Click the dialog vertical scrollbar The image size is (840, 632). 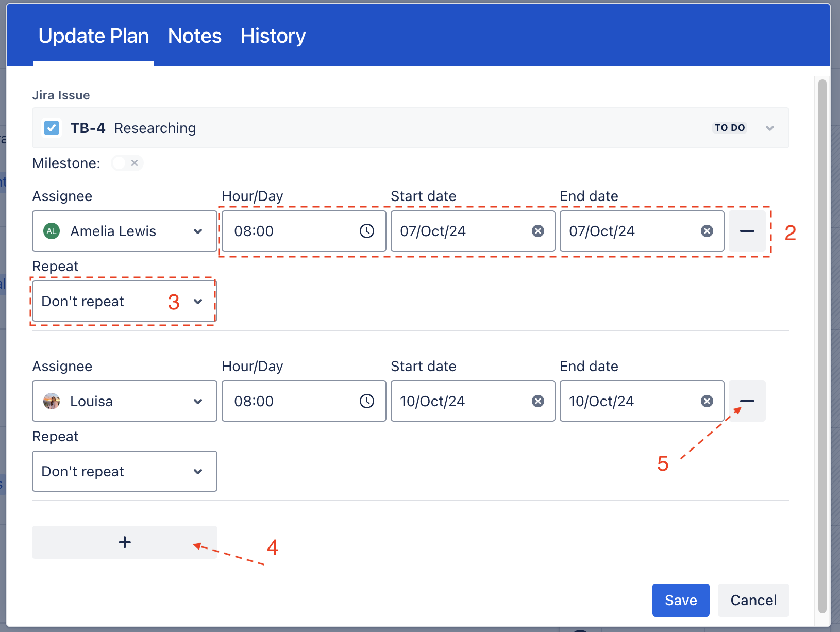[x=822, y=345]
